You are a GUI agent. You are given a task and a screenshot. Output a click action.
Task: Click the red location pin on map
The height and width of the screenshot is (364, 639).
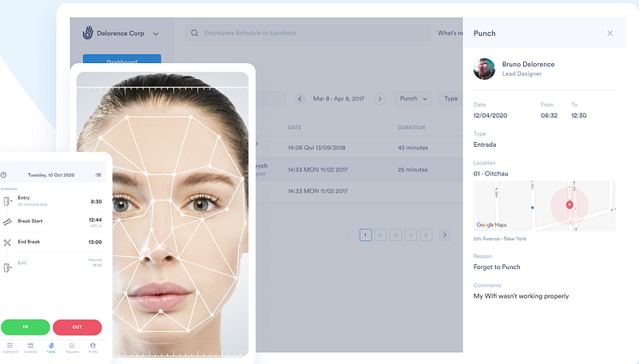(570, 205)
